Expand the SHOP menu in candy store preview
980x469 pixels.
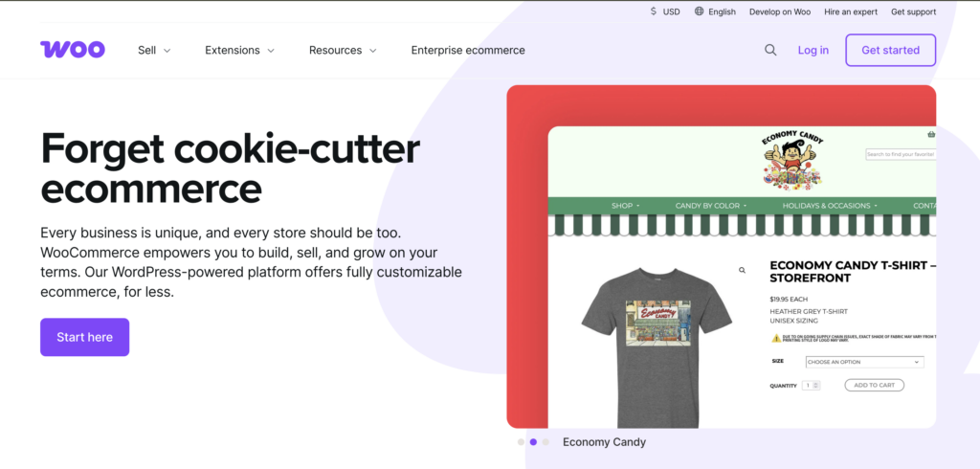click(x=625, y=206)
